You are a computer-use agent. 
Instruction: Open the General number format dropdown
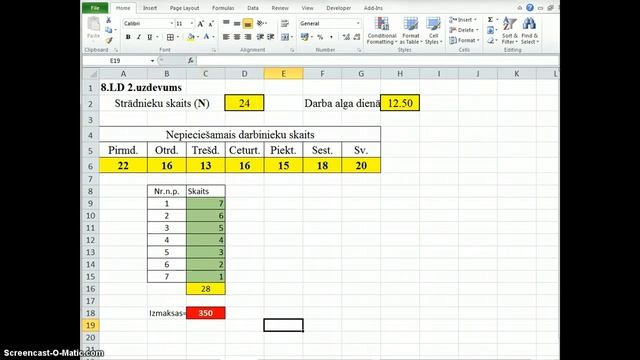(x=358, y=24)
